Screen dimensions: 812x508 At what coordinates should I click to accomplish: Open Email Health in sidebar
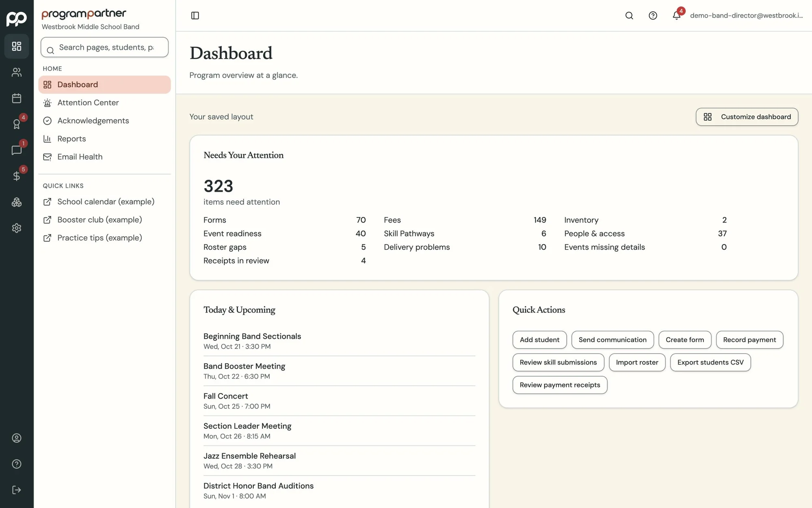(x=105, y=157)
